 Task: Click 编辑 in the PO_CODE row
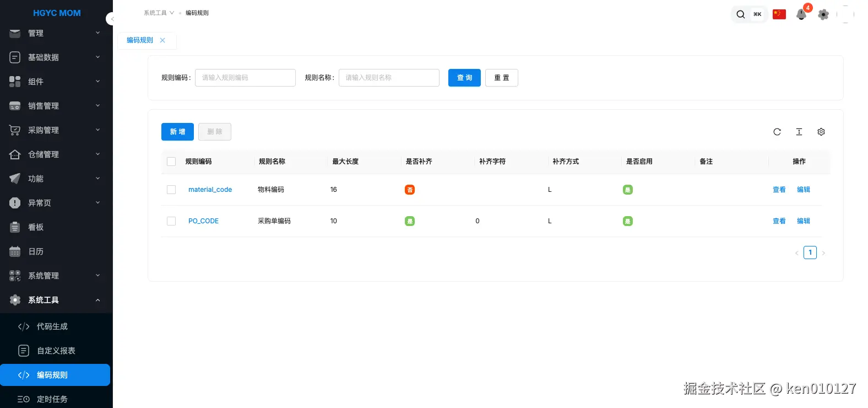coord(804,221)
